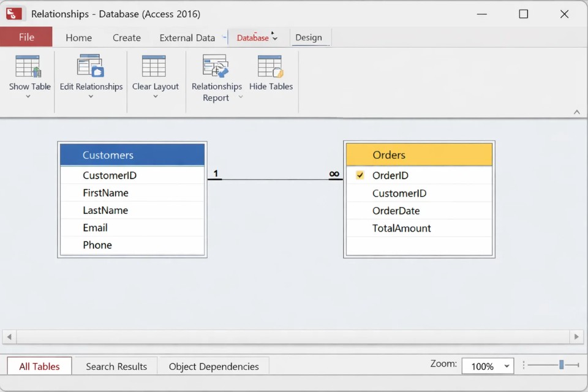The height and width of the screenshot is (392, 588).
Task: Click the Access app logo in title bar
Action: (x=15, y=13)
